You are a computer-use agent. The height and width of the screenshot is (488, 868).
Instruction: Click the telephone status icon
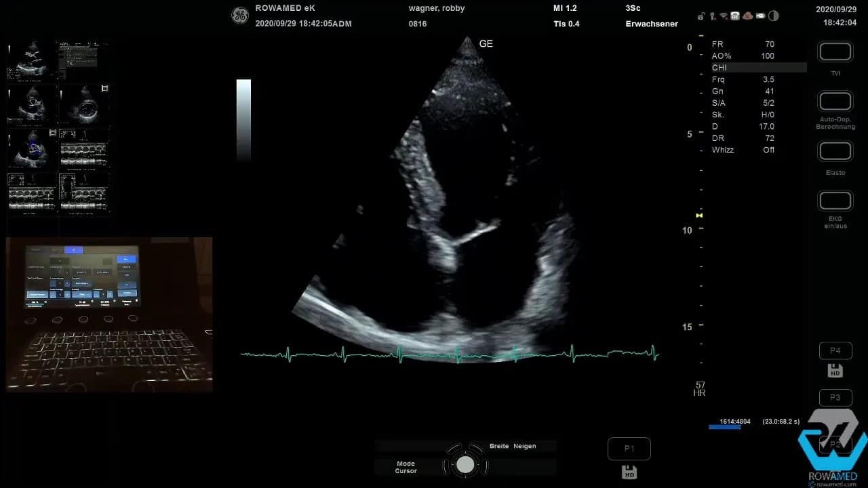[x=735, y=16]
